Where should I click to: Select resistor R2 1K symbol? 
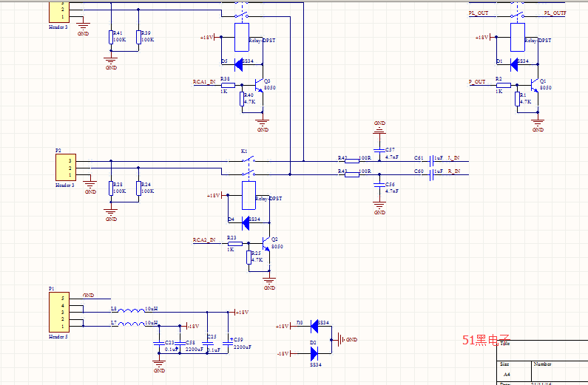click(x=504, y=86)
